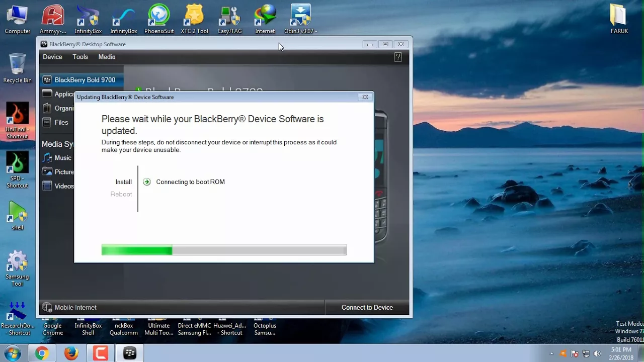Open the Computer desktop icon
The width and height of the screenshot is (644, 362).
click(x=18, y=20)
